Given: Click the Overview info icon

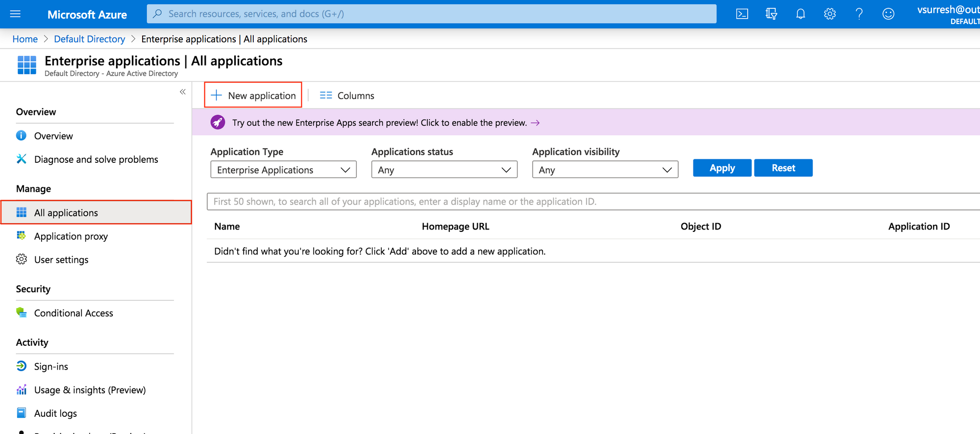Looking at the screenshot, I should [x=21, y=135].
